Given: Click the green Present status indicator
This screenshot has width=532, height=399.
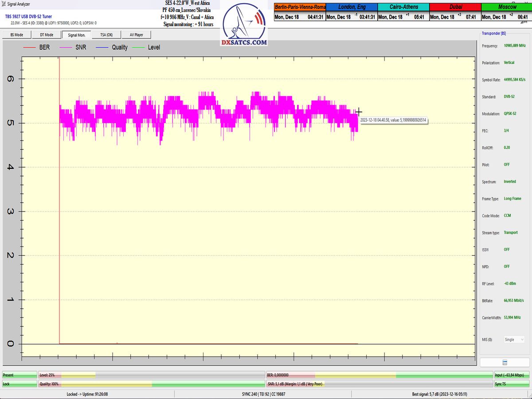Looking at the screenshot, I should tap(20, 375).
